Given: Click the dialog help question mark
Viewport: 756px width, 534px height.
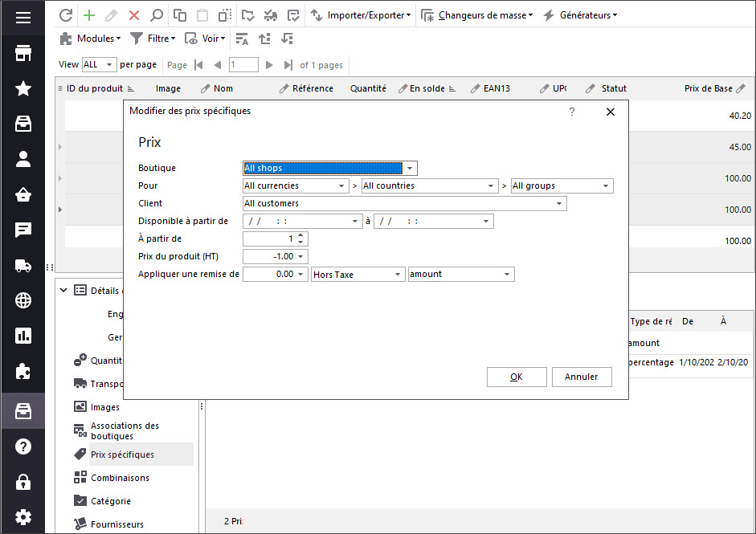Looking at the screenshot, I should 572,112.
